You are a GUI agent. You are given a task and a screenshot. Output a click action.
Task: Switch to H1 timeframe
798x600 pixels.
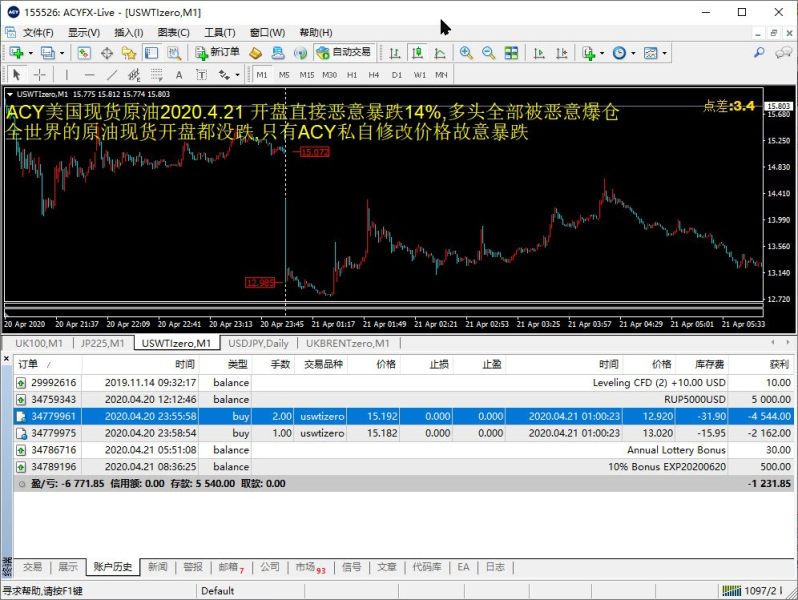pyautogui.click(x=352, y=75)
